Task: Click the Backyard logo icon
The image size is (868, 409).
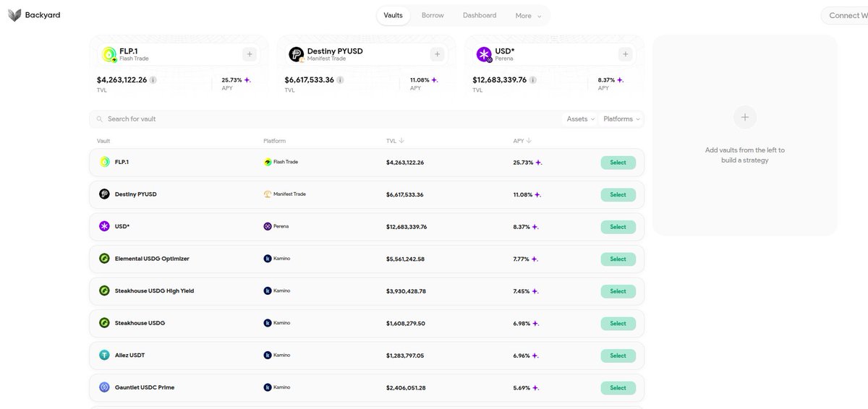Action: coord(14,15)
